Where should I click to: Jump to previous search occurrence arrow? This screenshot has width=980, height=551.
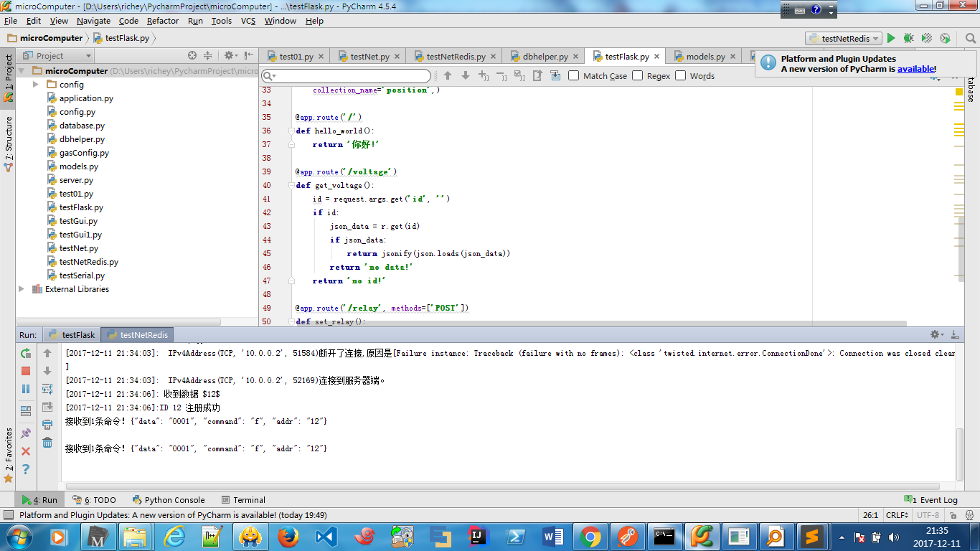[x=448, y=75]
